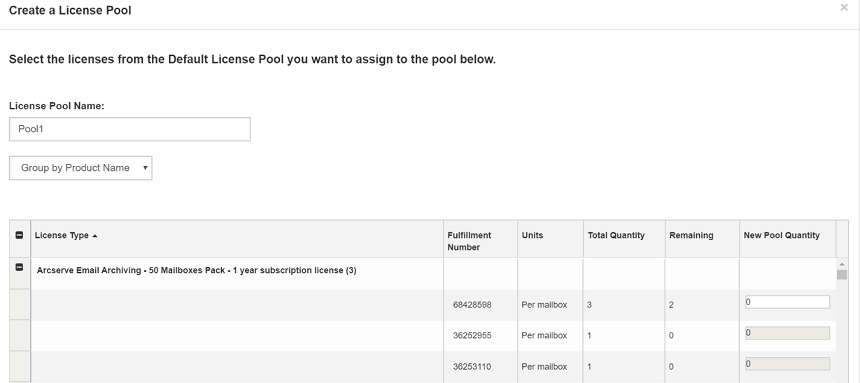Click the table scrollbar up arrow
860x383 pixels.
[842, 264]
